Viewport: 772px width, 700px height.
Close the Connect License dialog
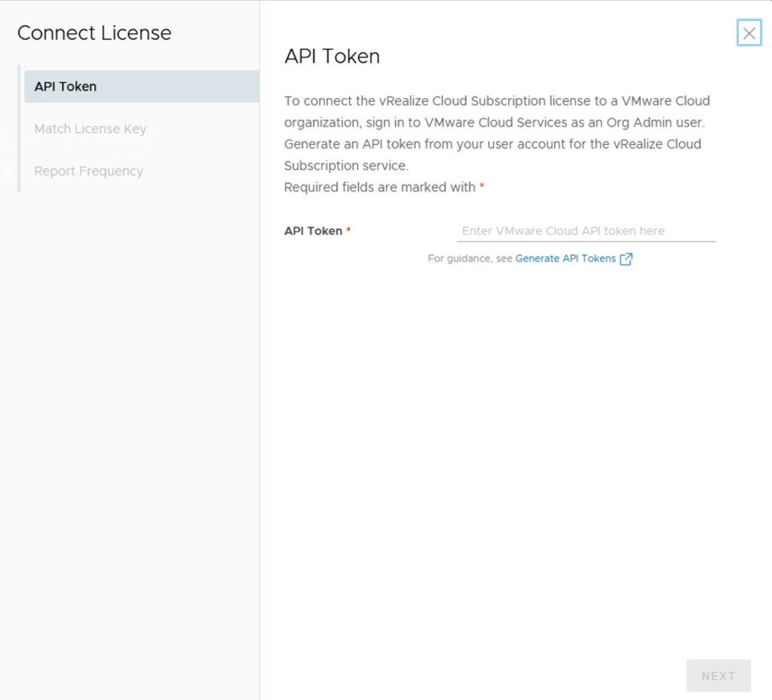point(749,33)
